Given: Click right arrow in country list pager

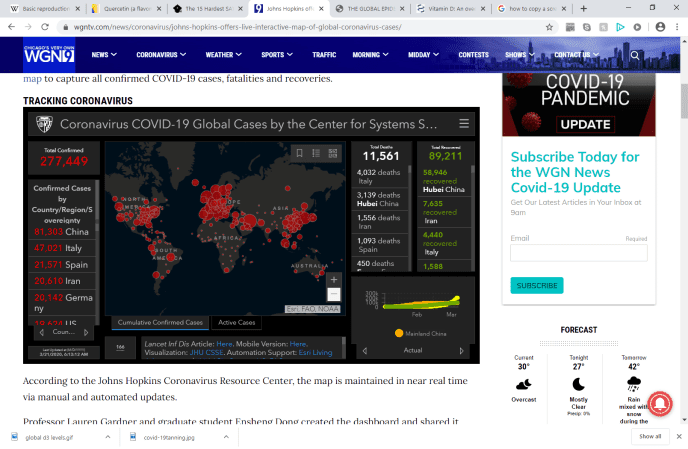Looking at the screenshot, I should (86, 332).
